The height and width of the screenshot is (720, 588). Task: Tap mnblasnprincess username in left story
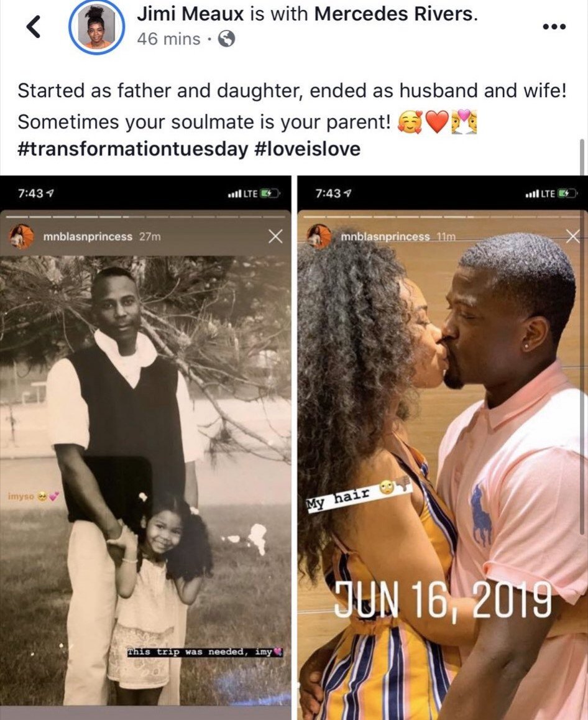coord(88,237)
